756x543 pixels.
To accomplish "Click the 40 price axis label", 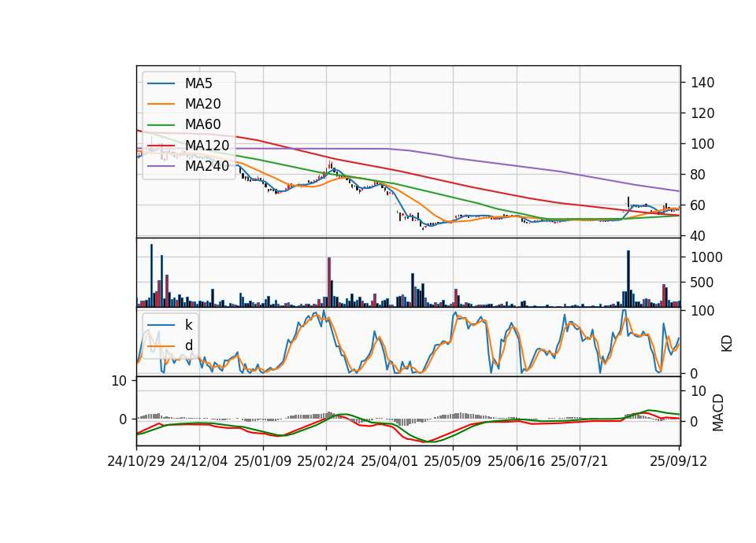I will point(699,236).
